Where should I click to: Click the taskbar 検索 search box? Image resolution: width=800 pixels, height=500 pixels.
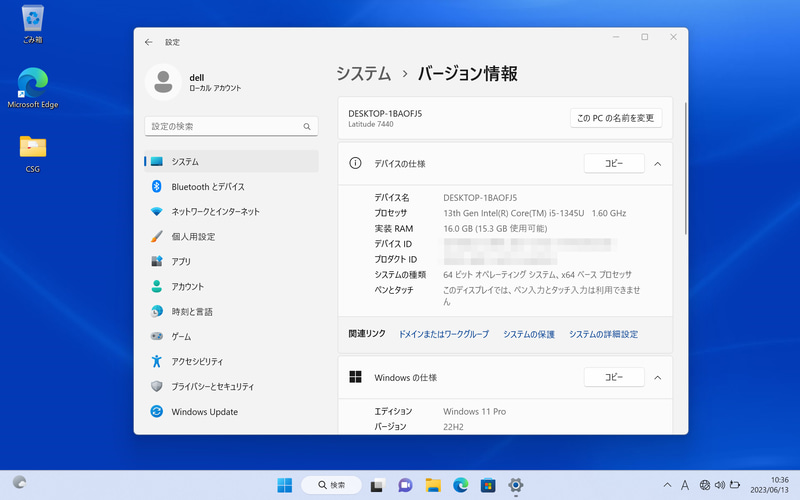(x=331, y=485)
